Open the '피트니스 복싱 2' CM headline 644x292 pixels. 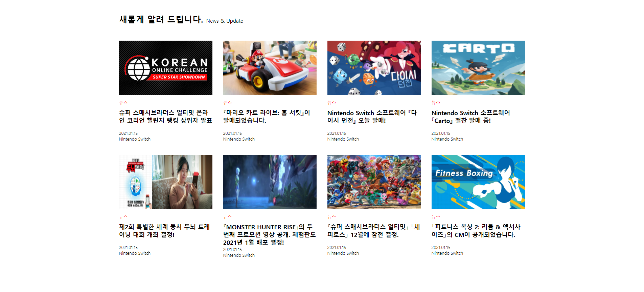[476, 231]
